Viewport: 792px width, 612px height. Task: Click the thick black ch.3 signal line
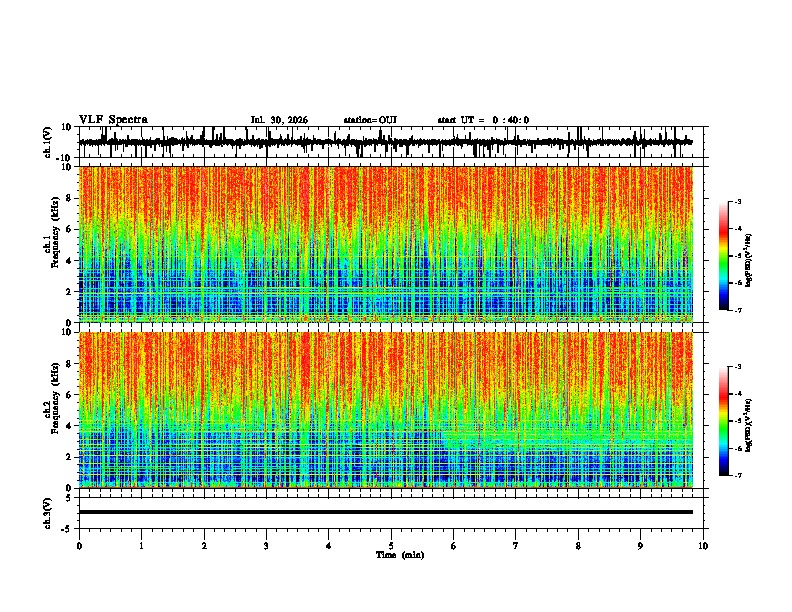385,512
